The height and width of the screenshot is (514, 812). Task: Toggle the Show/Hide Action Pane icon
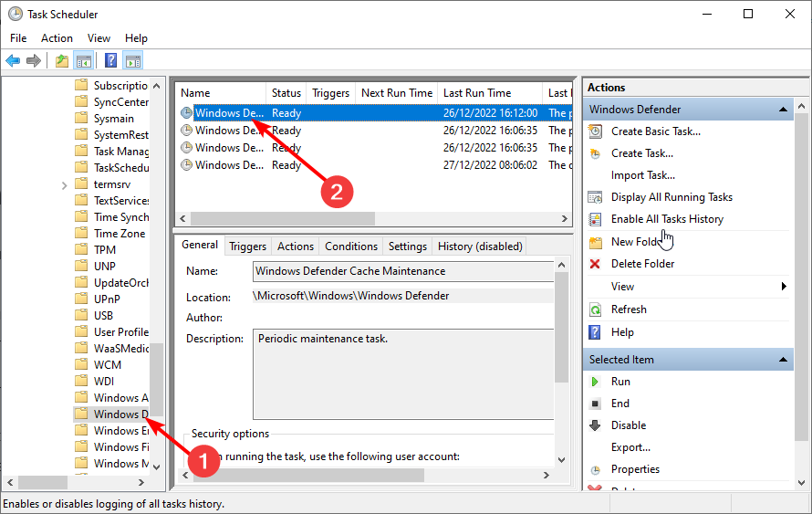point(133,61)
